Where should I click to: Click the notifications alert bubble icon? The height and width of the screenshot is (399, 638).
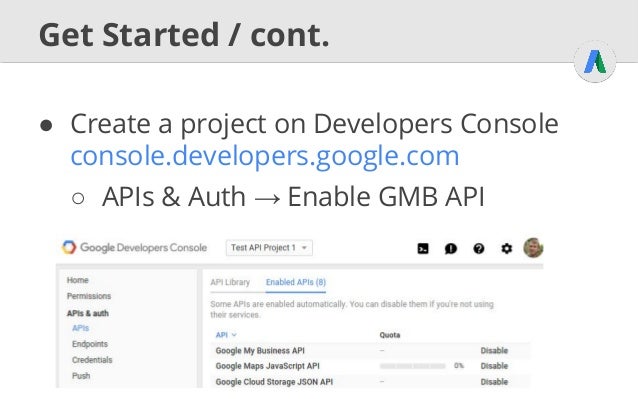click(451, 248)
